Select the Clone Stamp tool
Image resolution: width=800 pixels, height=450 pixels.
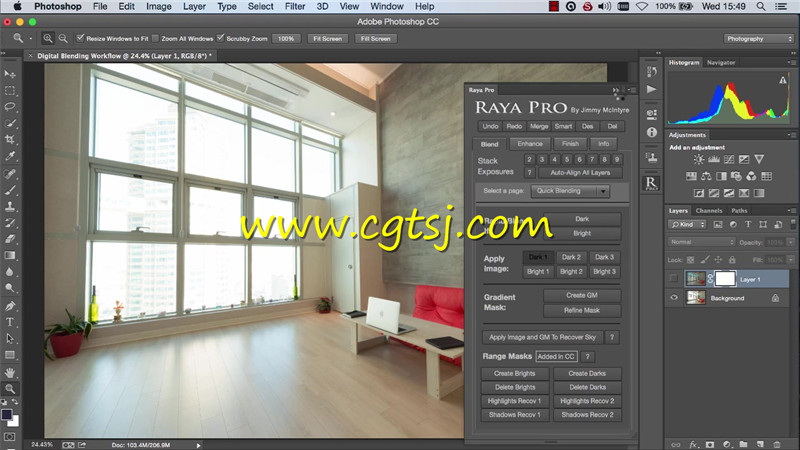(10, 207)
